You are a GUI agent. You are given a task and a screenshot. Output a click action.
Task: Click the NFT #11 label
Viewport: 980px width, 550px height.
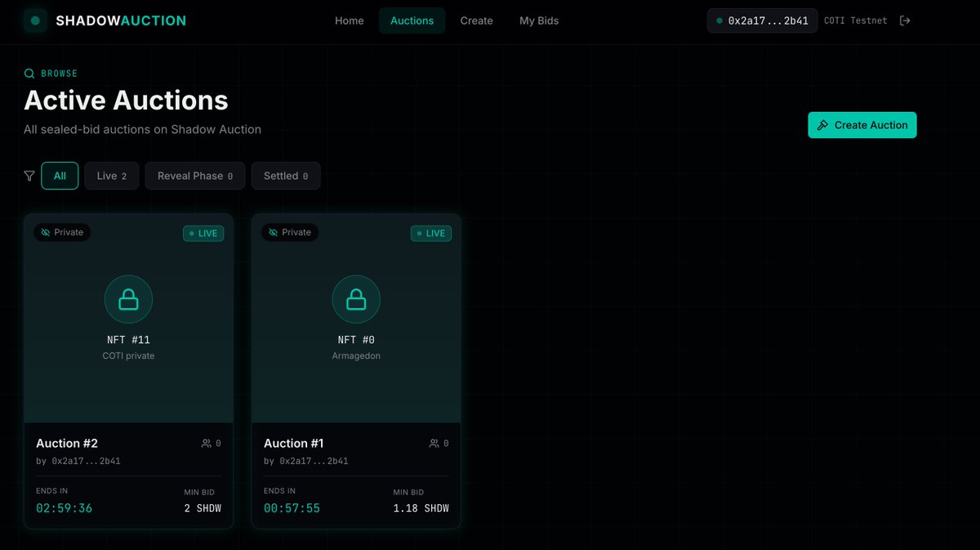pyautogui.click(x=129, y=340)
